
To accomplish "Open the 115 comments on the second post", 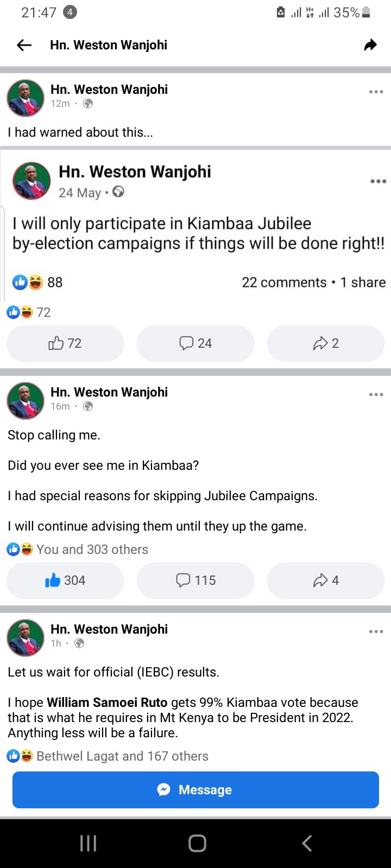I will (x=195, y=580).
